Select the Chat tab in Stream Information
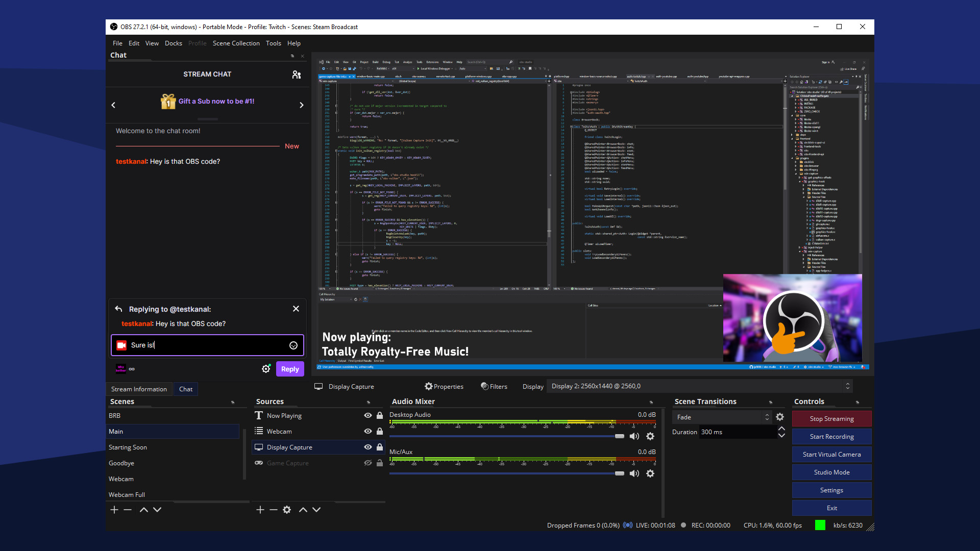Viewport: 980px width, 551px height. (x=185, y=388)
